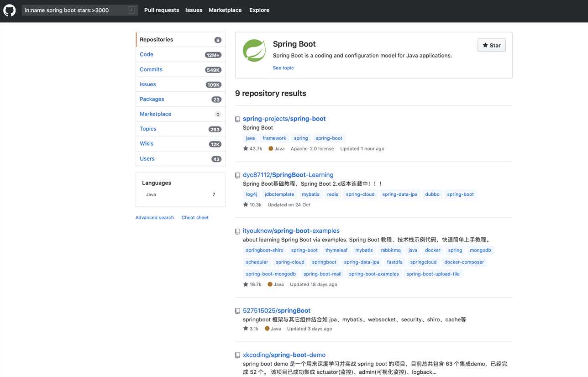Select the Code results filter
The width and height of the screenshot is (588, 377).
coord(181,54)
